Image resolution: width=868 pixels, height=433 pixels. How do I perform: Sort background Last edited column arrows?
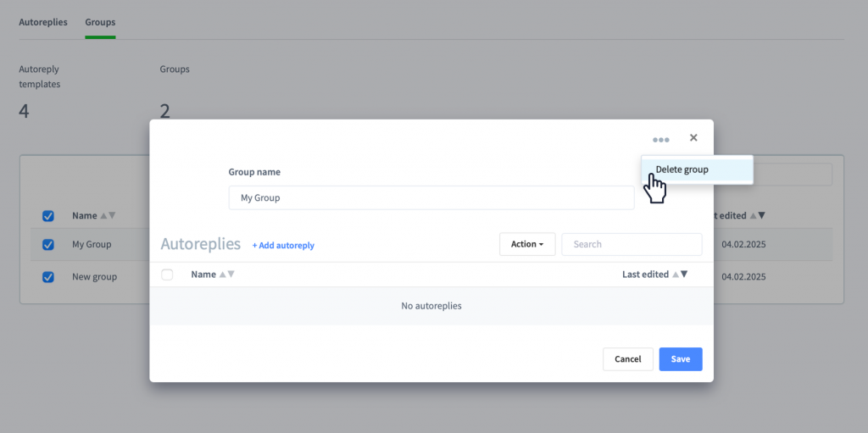tap(757, 215)
